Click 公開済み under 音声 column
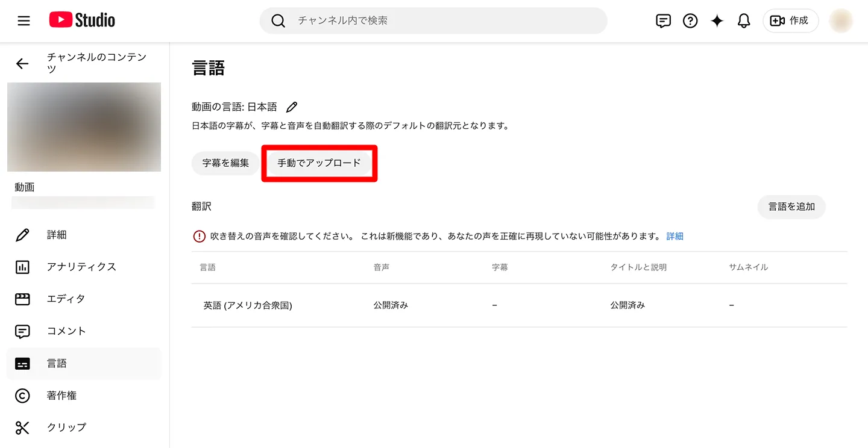Viewport: 868px width, 448px height. pos(391,305)
